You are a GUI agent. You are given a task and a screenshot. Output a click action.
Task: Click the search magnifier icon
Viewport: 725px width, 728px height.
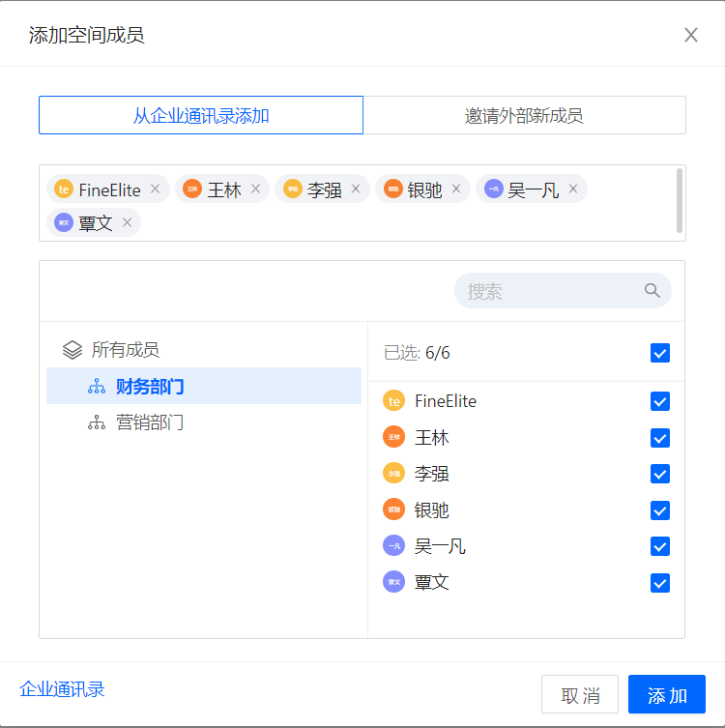tap(652, 291)
